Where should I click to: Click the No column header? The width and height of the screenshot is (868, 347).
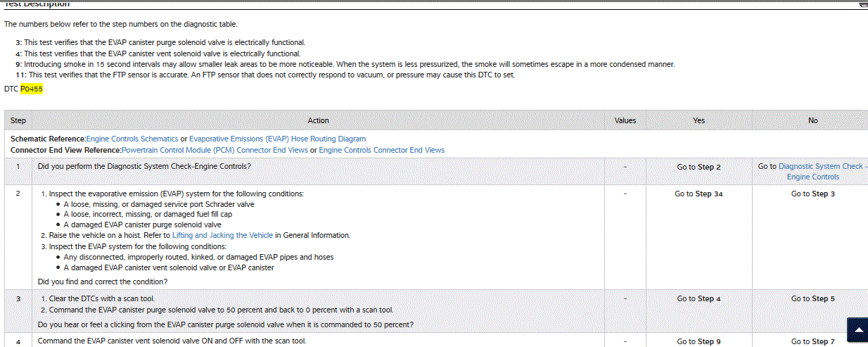coord(812,120)
